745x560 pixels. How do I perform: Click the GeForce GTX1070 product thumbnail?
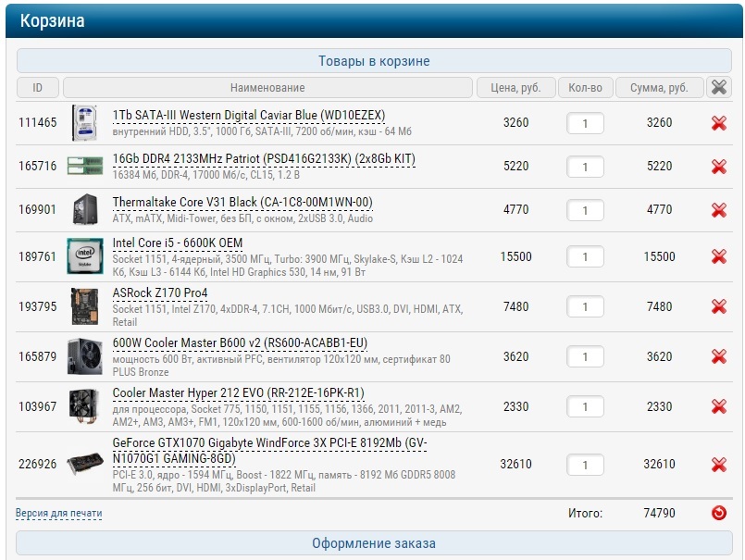point(85,465)
